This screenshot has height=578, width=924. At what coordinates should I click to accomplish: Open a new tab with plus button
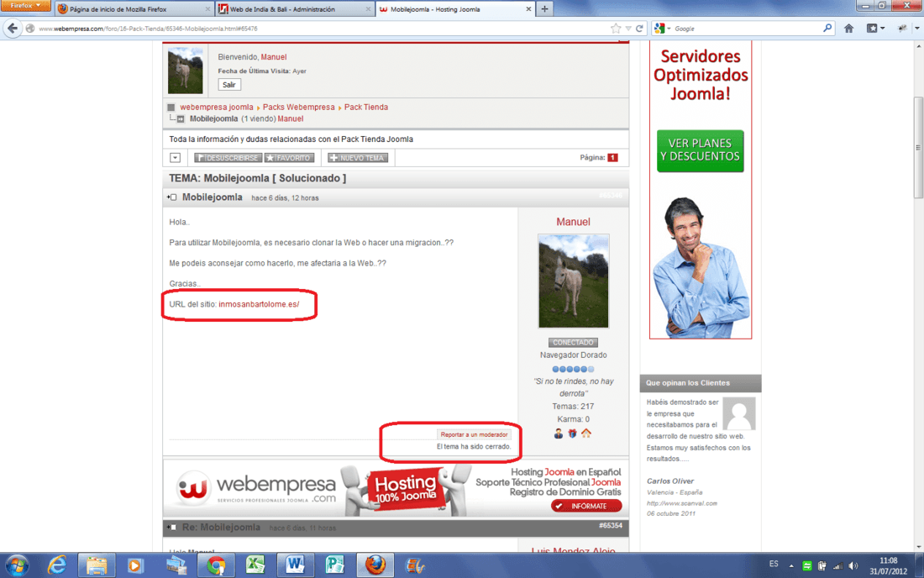click(544, 9)
